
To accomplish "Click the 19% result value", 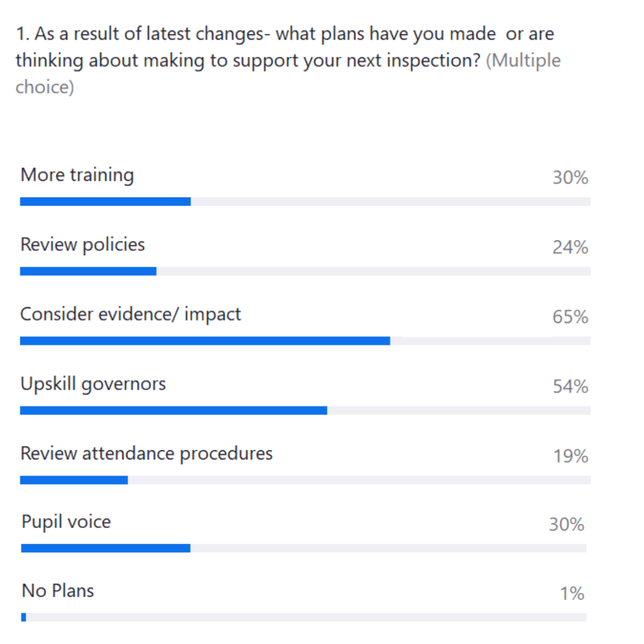I will 570,457.
